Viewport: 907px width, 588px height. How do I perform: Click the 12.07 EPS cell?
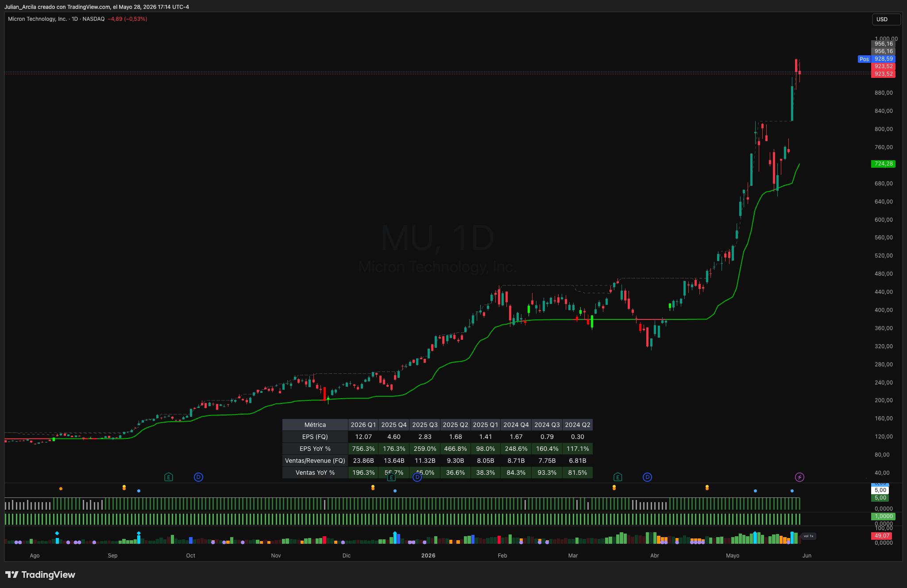(x=363, y=437)
